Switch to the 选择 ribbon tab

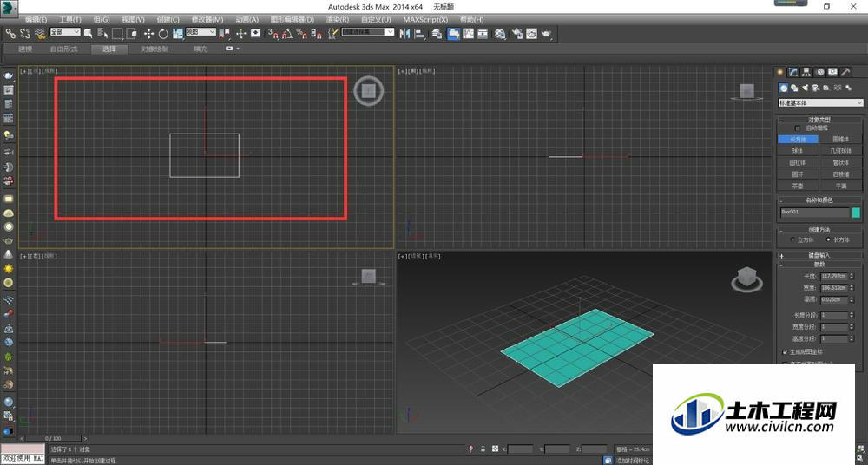pyautogui.click(x=109, y=49)
